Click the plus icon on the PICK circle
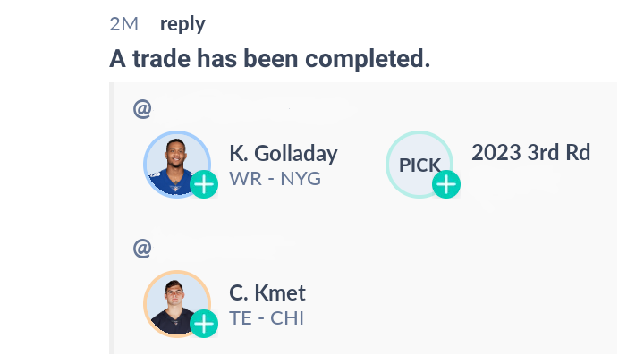The width and height of the screenshot is (644, 364). tap(446, 184)
